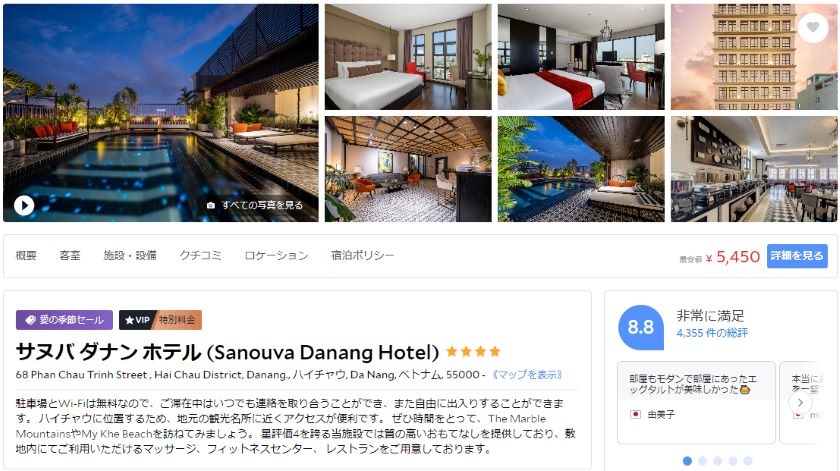Go to 施設・設備 tab

(130, 256)
